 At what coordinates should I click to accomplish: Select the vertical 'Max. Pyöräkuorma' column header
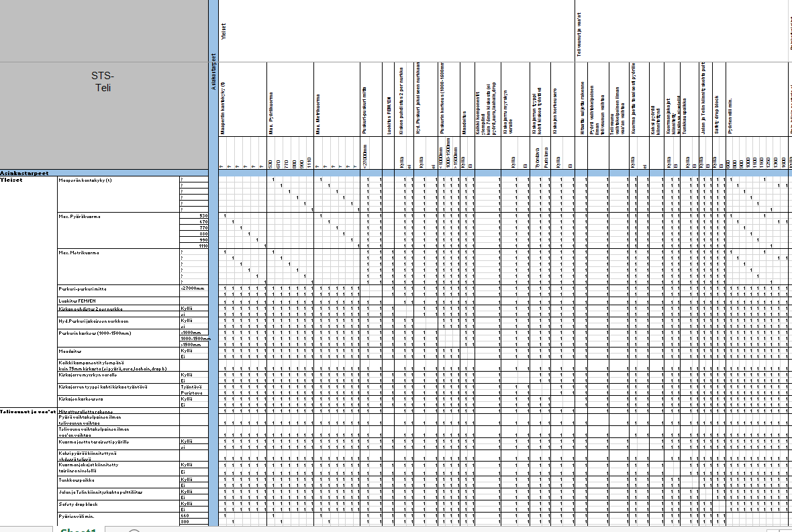tap(270, 113)
